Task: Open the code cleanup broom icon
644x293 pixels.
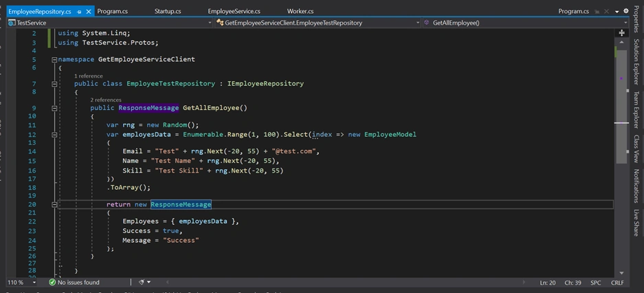Action: [142, 282]
